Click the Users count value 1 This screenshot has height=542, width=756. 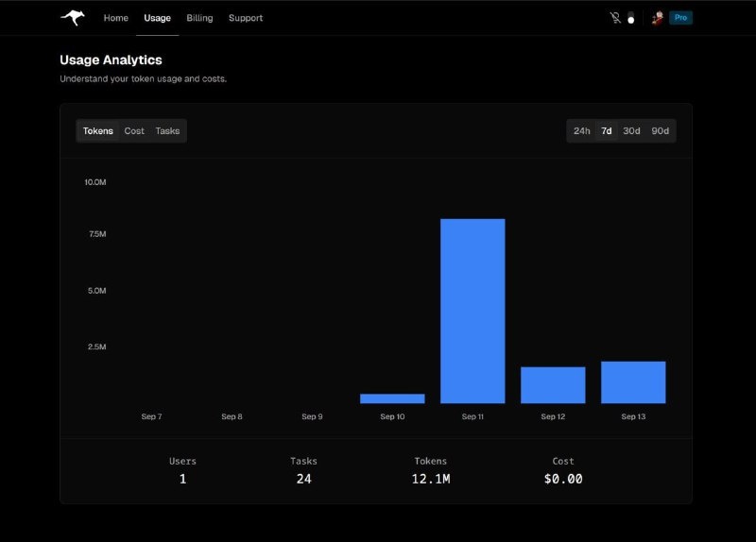(182, 479)
